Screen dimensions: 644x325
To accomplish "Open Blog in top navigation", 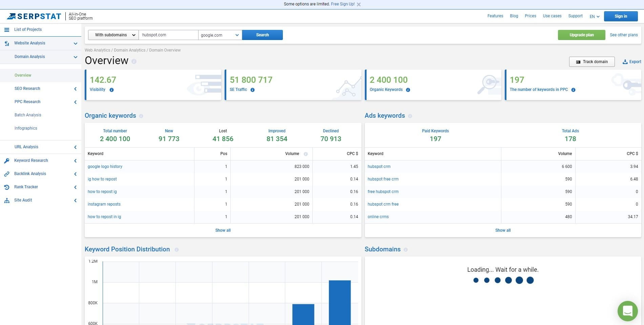I will point(514,16).
